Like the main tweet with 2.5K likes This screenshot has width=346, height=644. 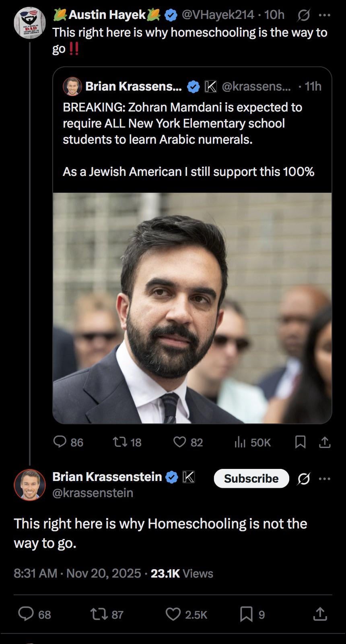tap(173, 614)
